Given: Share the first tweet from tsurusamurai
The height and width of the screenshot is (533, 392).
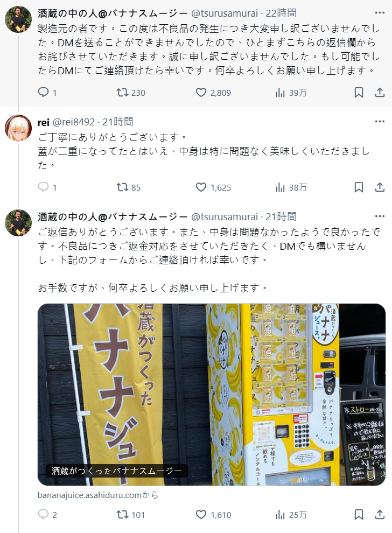Looking at the screenshot, I should (x=380, y=93).
